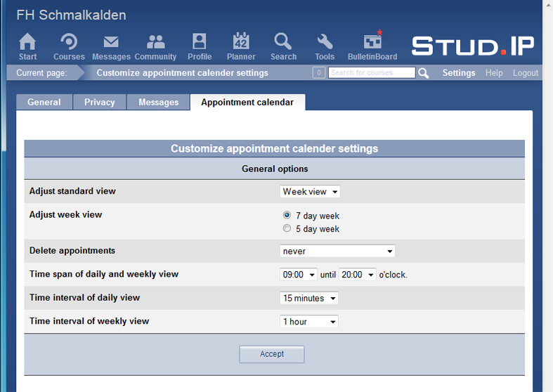
Task: Click the Time interval of weekly view label
Action: pyautogui.click(x=89, y=321)
